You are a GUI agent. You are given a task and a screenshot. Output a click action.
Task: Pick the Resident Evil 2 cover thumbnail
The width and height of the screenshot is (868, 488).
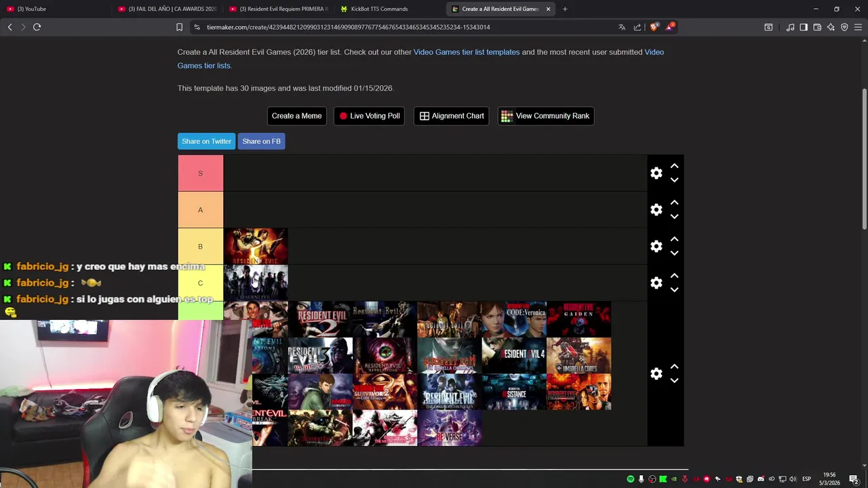click(x=320, y=320)
